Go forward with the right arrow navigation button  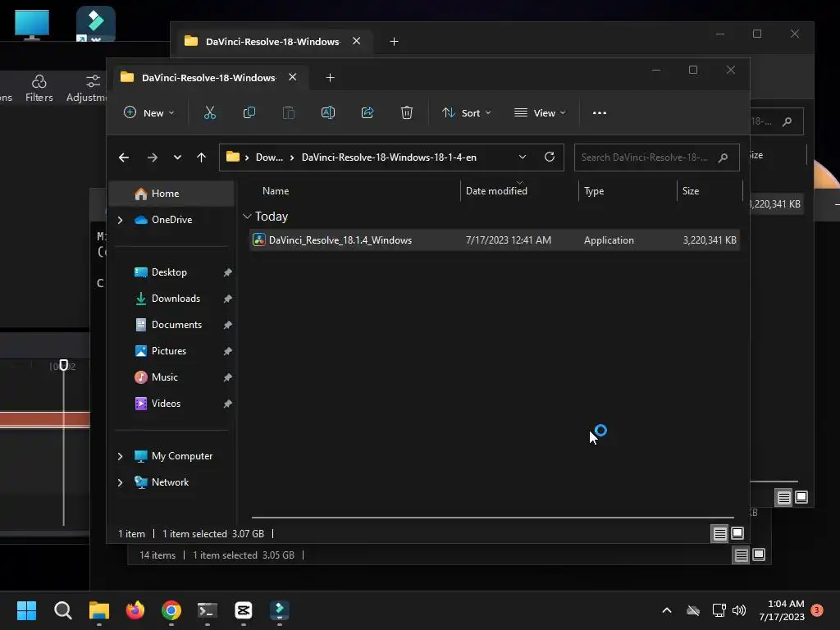(152, 157)
